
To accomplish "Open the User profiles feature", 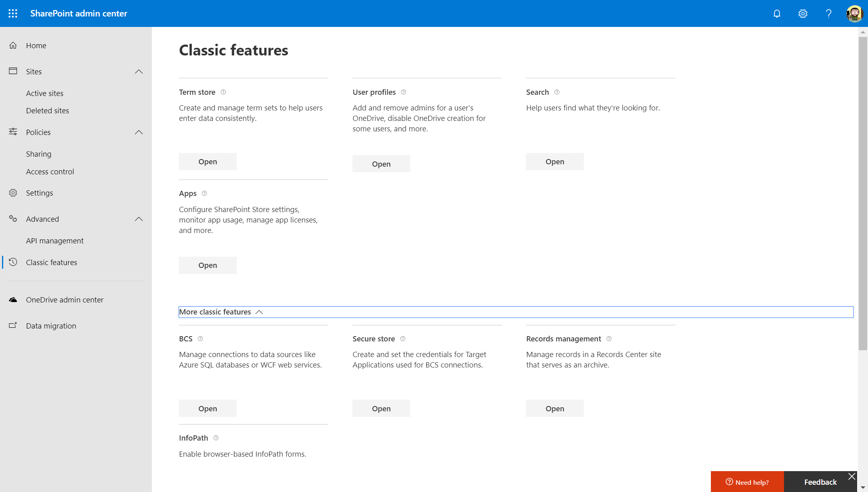I will coord(381,163).
